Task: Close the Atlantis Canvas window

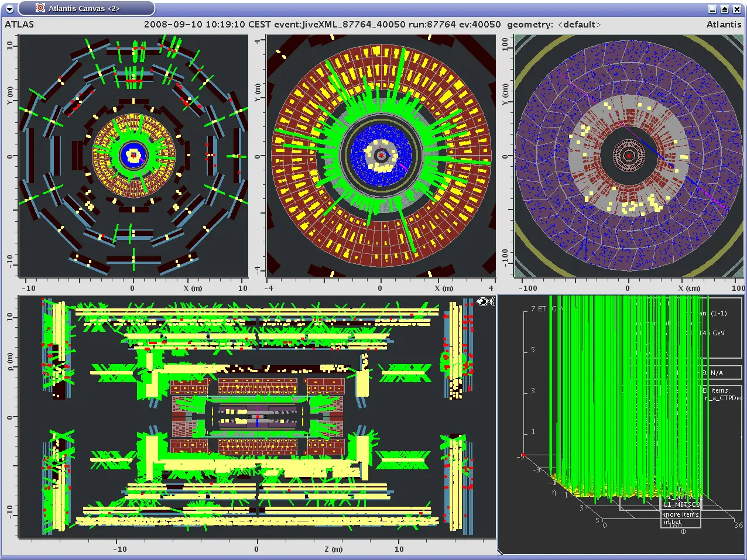Action: coord(736,9)
